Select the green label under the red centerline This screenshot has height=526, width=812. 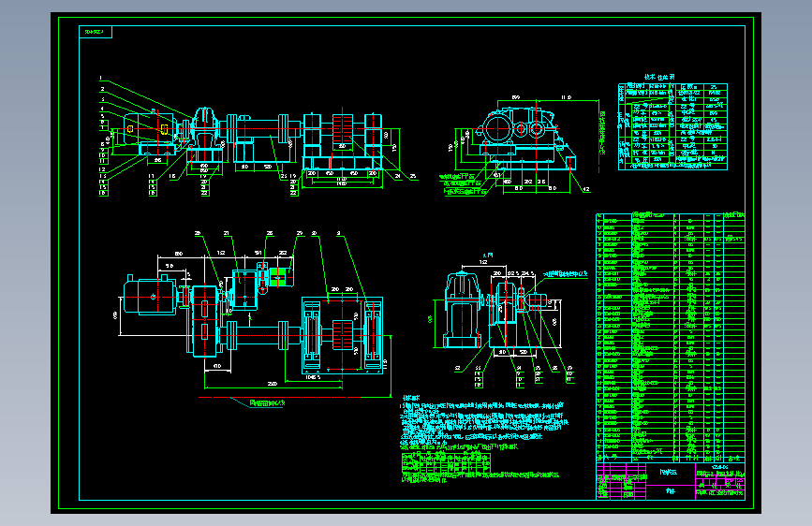[x=267, y=402]
